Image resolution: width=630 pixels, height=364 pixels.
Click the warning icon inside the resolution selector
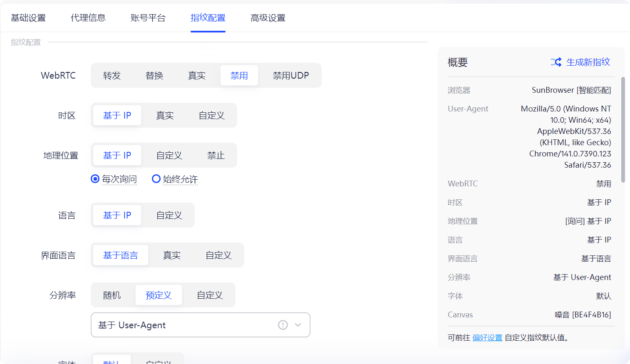point(283,325)
